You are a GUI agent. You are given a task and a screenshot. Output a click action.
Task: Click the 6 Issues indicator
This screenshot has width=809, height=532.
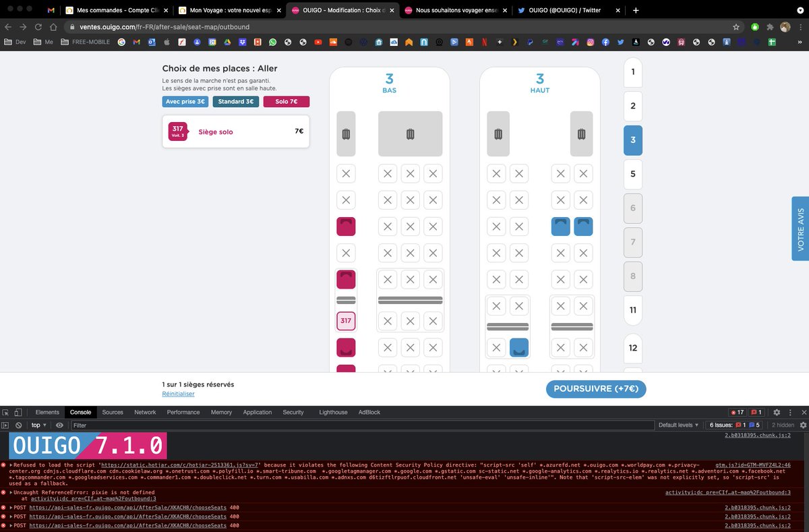pos(734,425)
